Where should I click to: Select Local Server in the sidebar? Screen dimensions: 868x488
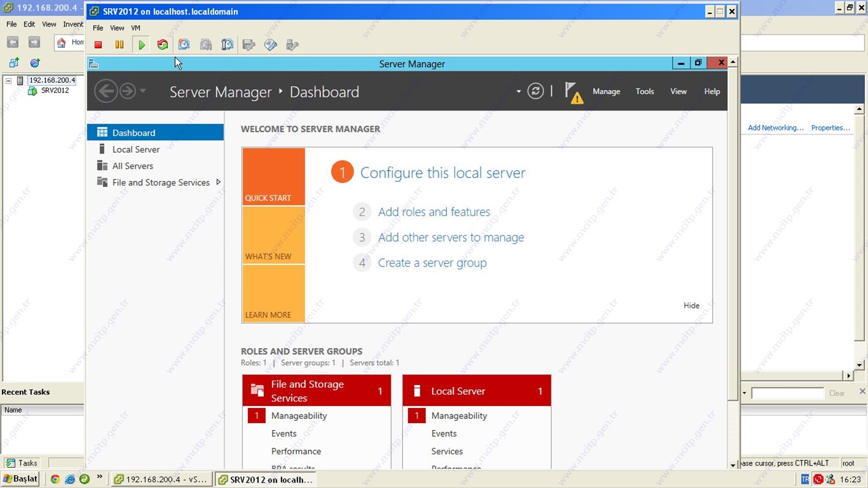[155, 149]
